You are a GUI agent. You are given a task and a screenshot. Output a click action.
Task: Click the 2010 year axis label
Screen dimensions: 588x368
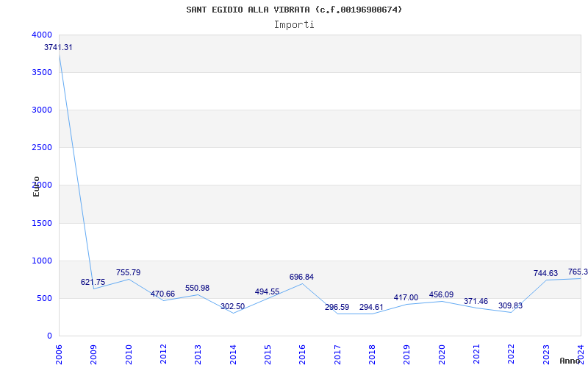click(129, 355)
